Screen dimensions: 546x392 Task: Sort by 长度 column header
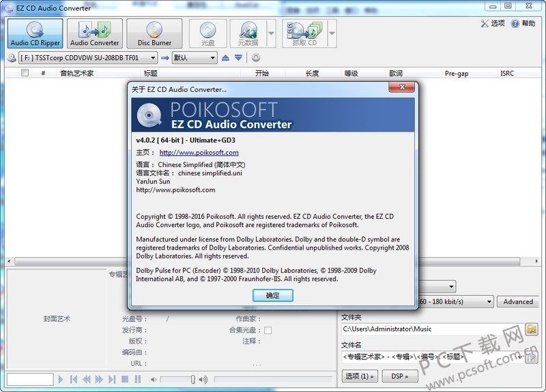[x=313, y=73]
